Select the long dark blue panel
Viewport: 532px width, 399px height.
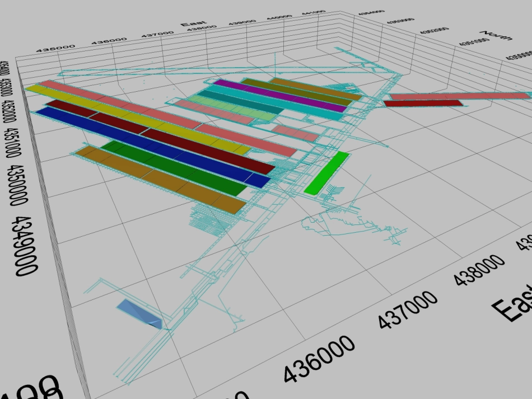(x=153, y=147)
